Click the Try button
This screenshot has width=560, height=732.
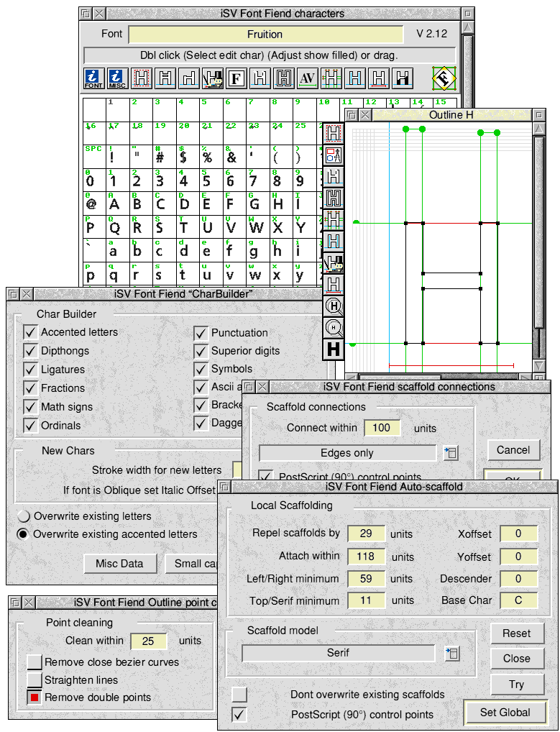tap(517, 685)
